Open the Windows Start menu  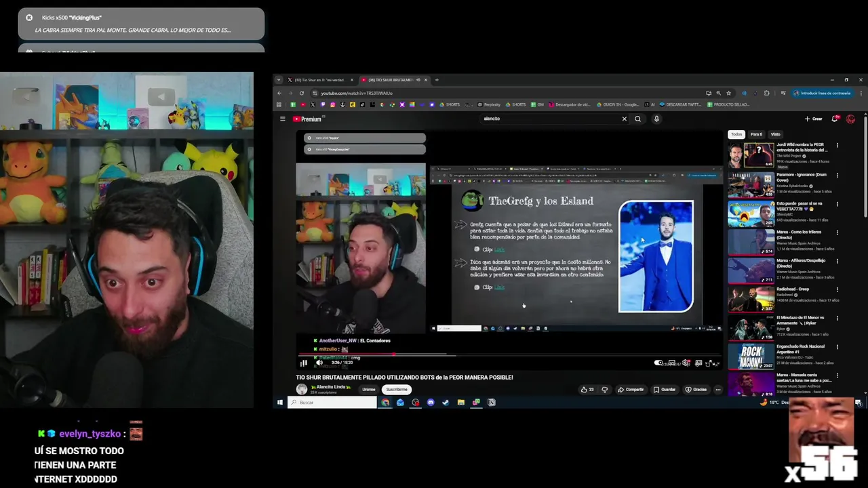(279, 403)
